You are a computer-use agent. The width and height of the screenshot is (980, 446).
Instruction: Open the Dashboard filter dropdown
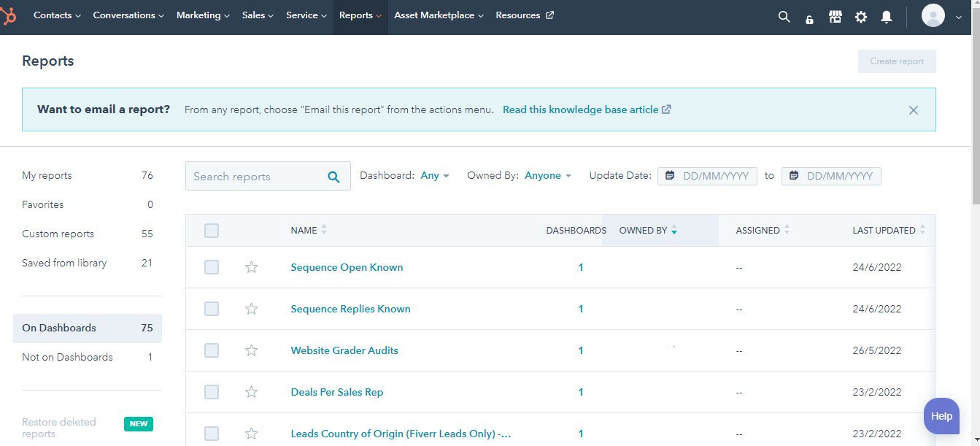point(434,175)
